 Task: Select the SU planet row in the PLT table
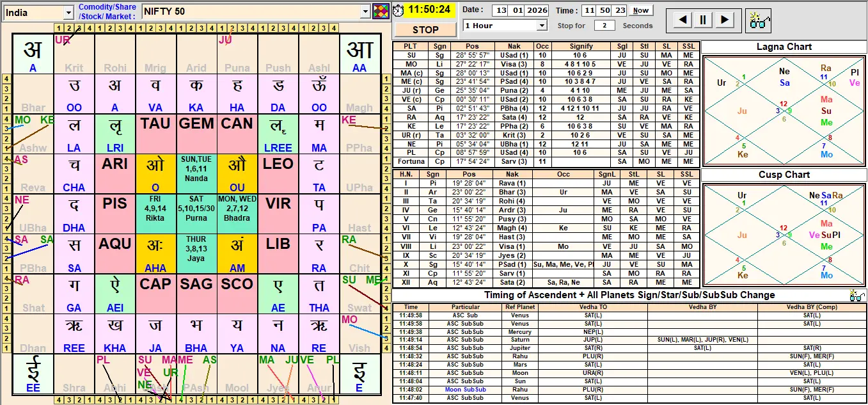(546, 55)
